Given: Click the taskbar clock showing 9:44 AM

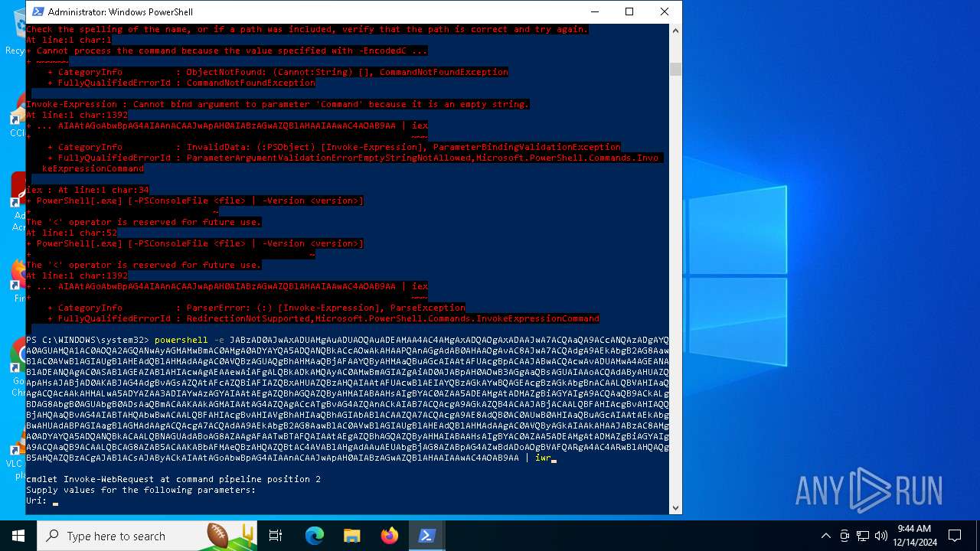Looking at the screenshot, I should [x=914, y=536].
